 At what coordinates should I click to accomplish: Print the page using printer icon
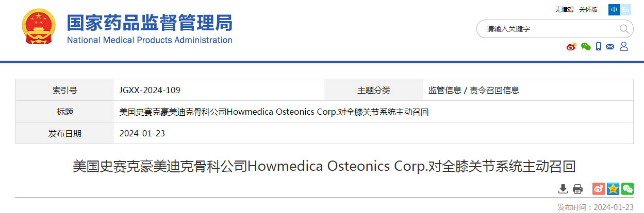(x=577, y=189)
